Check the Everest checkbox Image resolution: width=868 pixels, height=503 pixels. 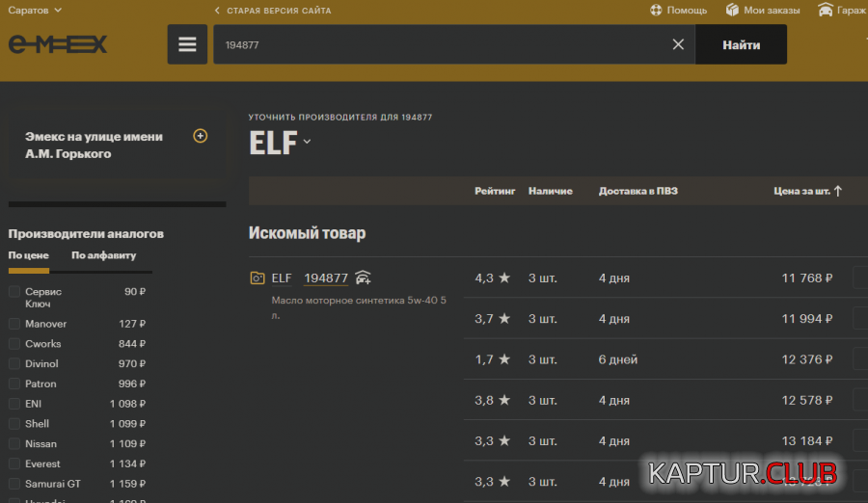pyautogui.click(x=14, y=463)
